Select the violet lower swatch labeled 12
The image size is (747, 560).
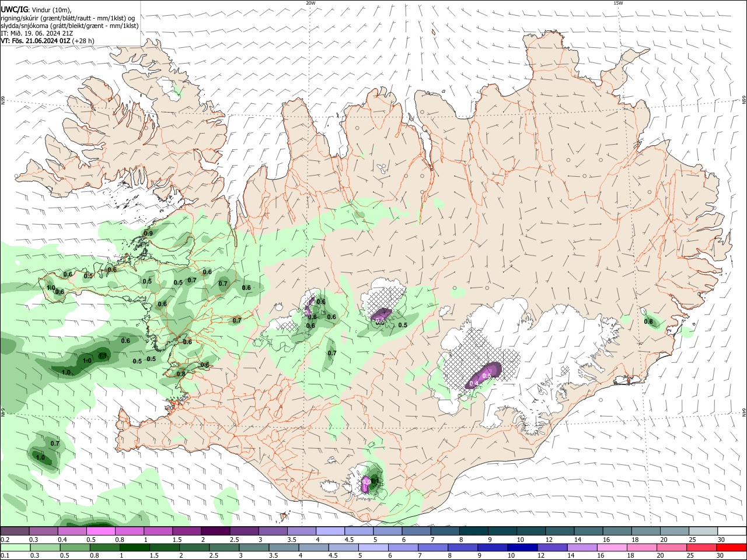(x=553, y=548)
